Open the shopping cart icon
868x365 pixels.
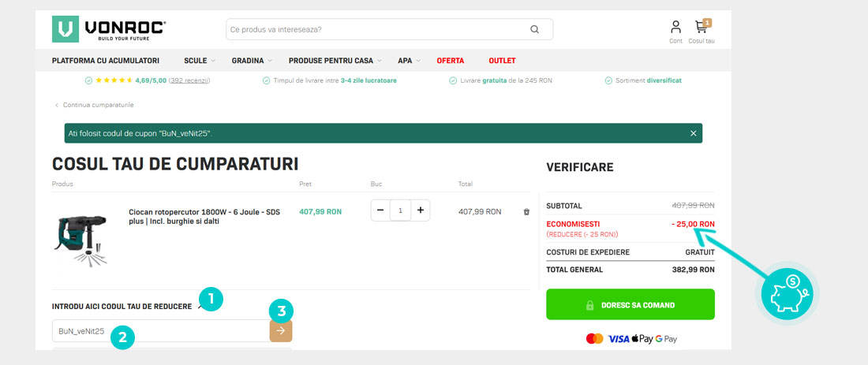701,28
